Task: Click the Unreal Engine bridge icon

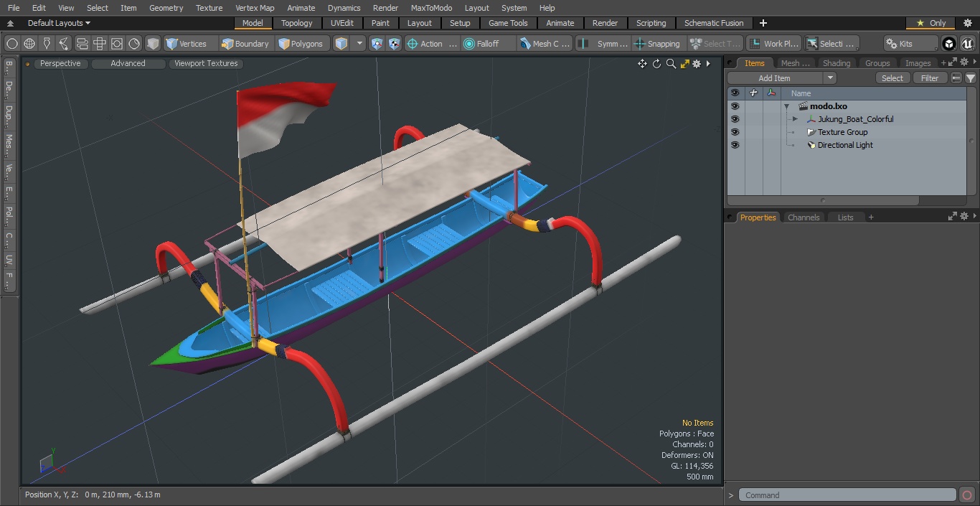Action: pos(967,44)
